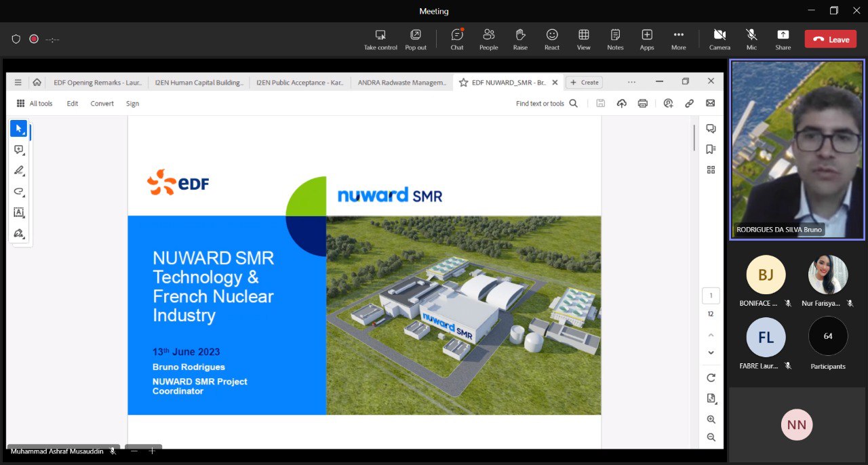The width and height of the screenshot is (868, 465).
Task: Open the More options menu
Action: pos(678,35)
